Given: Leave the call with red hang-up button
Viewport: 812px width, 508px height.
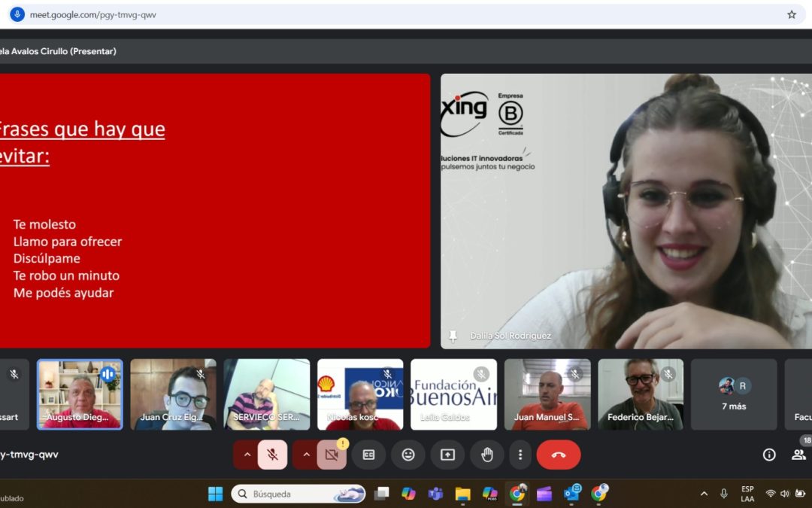Looking at the screenshot, I should pos(558,455).
